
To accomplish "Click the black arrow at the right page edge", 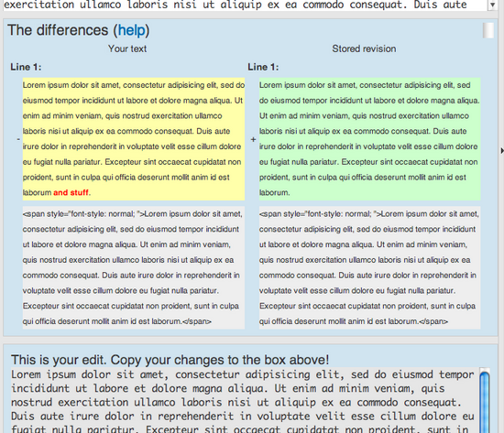I will pos(502,150).
